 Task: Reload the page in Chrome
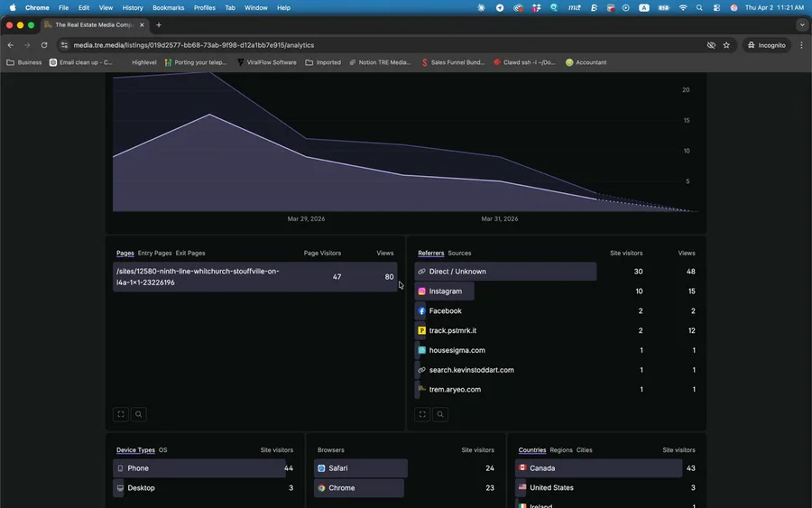(44, 45)
